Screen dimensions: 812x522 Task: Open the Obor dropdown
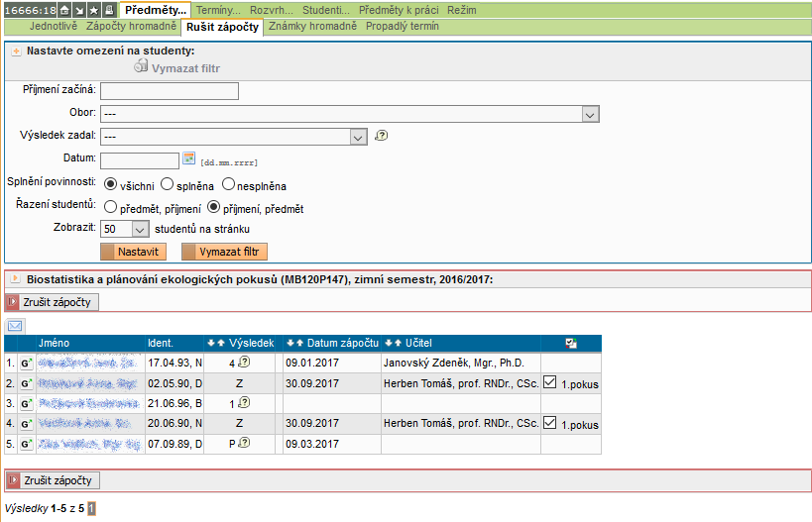coord(590,114)
